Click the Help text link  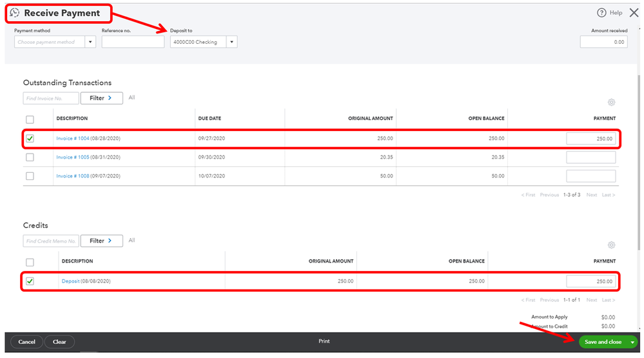[x=616, y=13]
